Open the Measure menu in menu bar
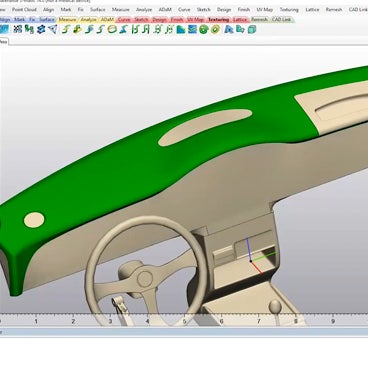368x368 pixels. (x=120, y=9)
